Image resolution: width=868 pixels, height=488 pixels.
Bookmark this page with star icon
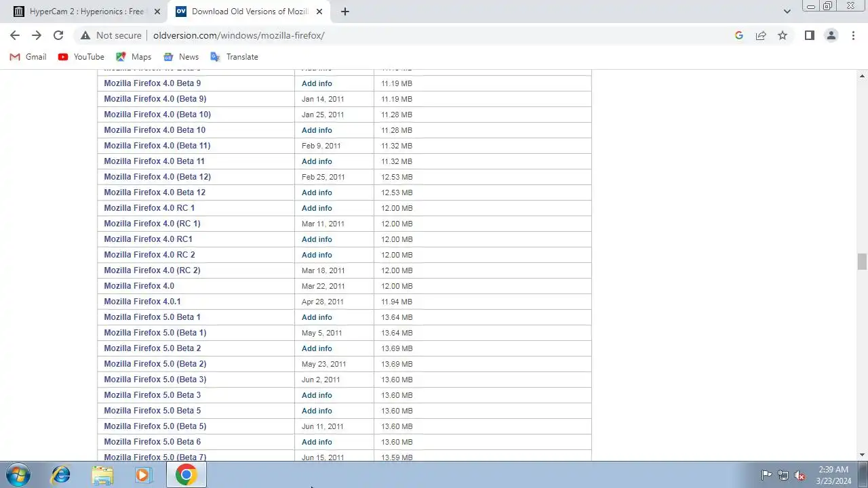pyautogui.click(x=783, y=35)
